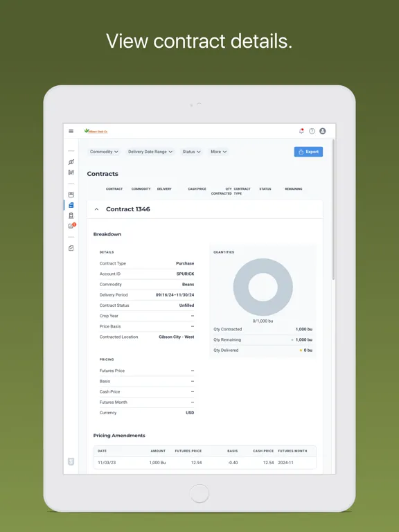Click Qty Contracted '1,000 bu' value
Screen dimensions: 399x532
coord(304,329)
